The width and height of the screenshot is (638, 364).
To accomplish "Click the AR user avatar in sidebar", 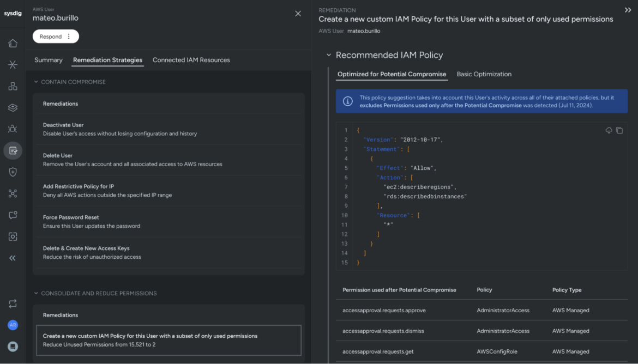I will [12, 325].
